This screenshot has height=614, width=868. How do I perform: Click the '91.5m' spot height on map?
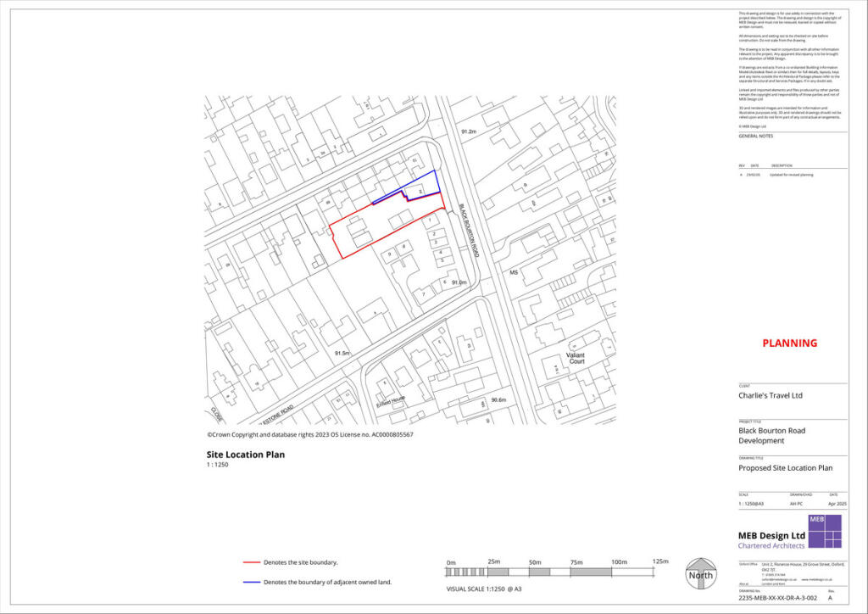[x=342, y=354]
